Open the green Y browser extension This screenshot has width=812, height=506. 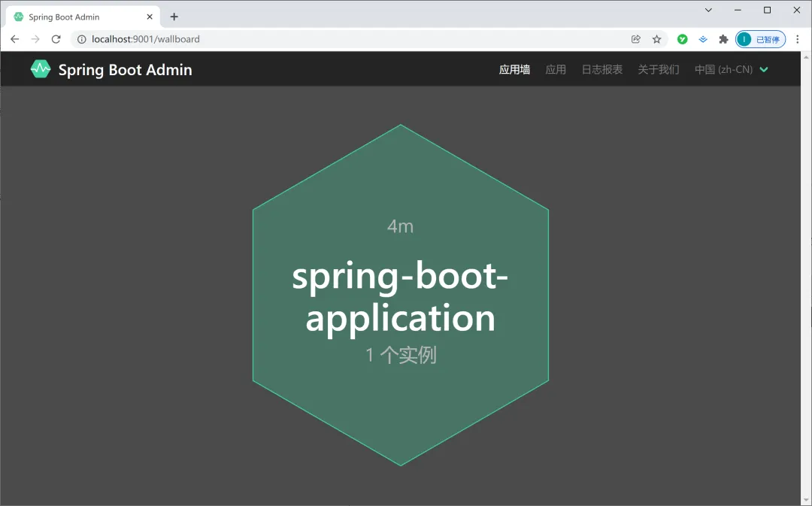pyautogui.click(x=682, y=39)
